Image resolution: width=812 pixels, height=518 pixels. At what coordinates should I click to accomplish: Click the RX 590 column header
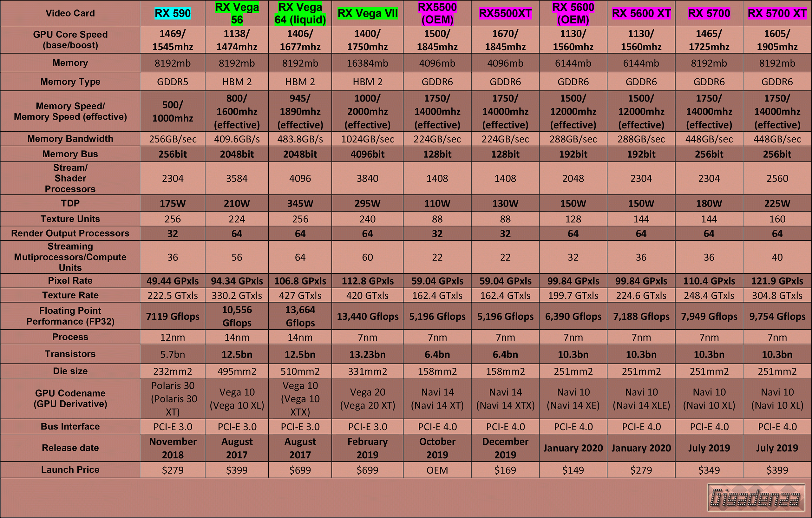172,13
